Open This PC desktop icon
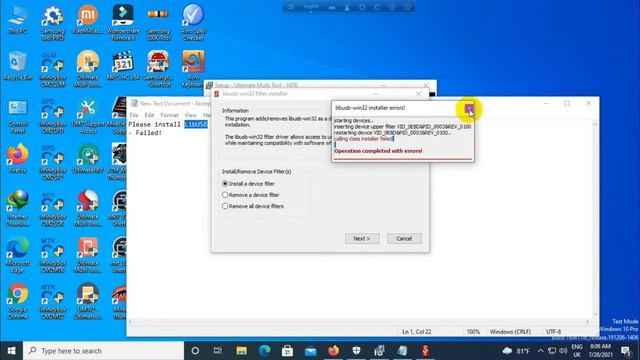The image size is (640, 360). pyautogui.click(x=18, y=20)
